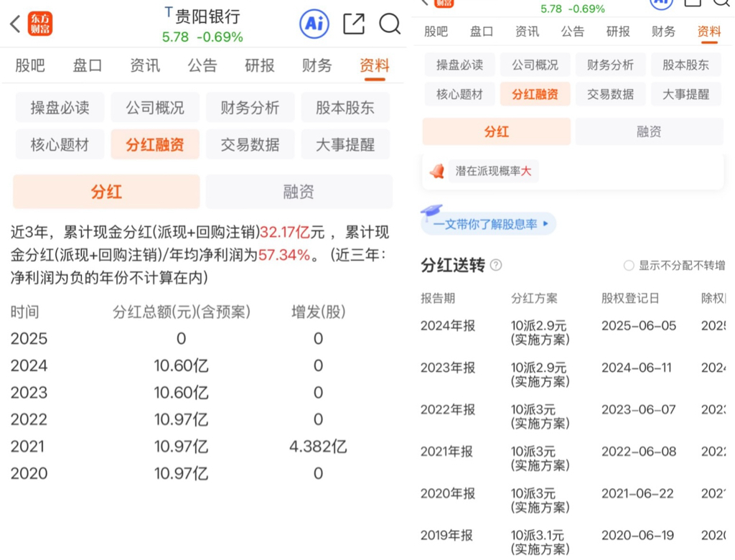
Task: Click 2023-06-07 股权登记日 date
Action: point(638,409)
